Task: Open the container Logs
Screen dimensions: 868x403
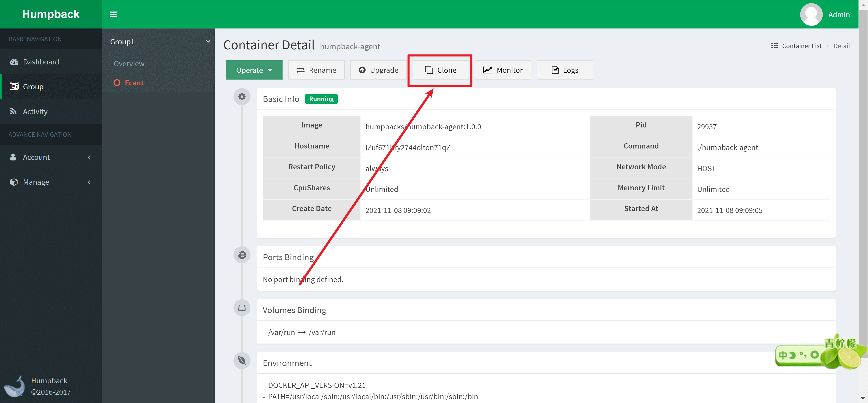Action: (565, 70)
